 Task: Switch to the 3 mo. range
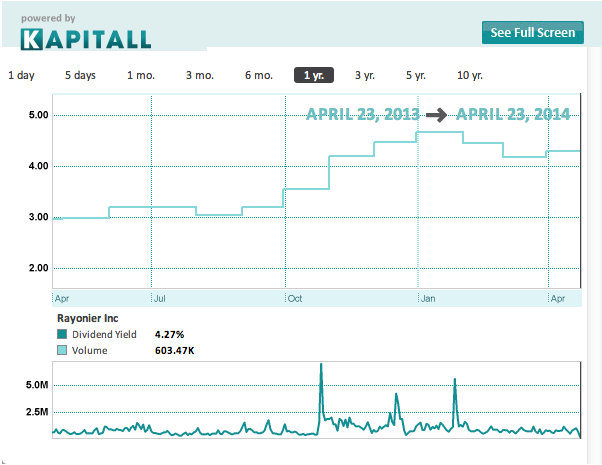click(200, 75)
